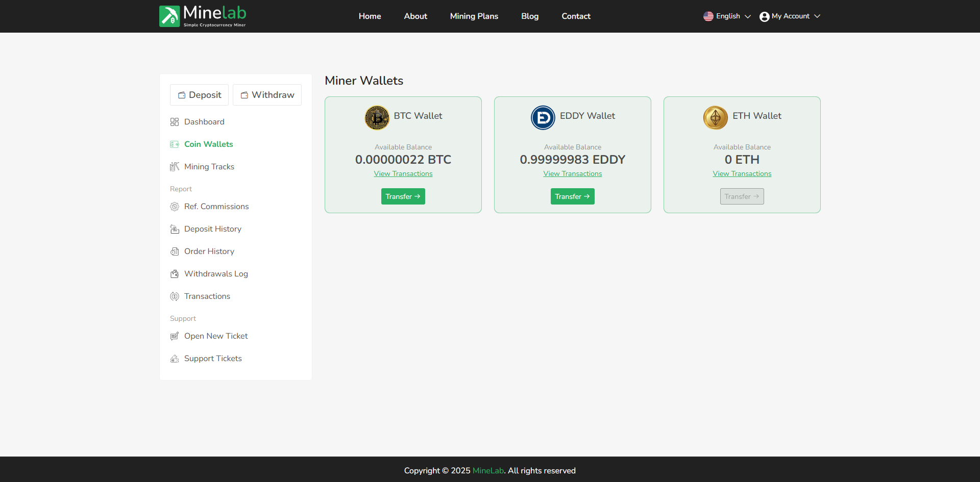Viewport: 980px width, 482px height.
Task: Open the English language dropdown
Action: (x=726, y=16)
